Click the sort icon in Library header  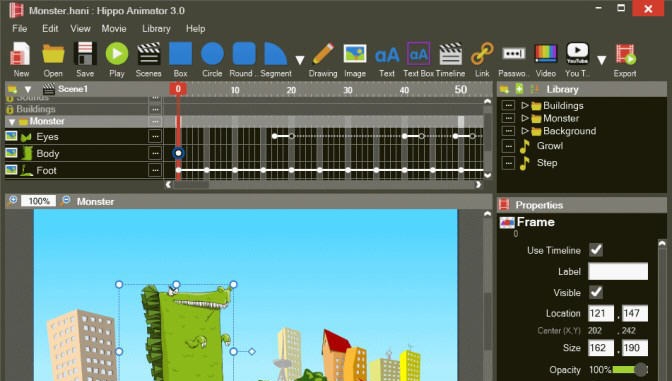[x=534, y=89]
